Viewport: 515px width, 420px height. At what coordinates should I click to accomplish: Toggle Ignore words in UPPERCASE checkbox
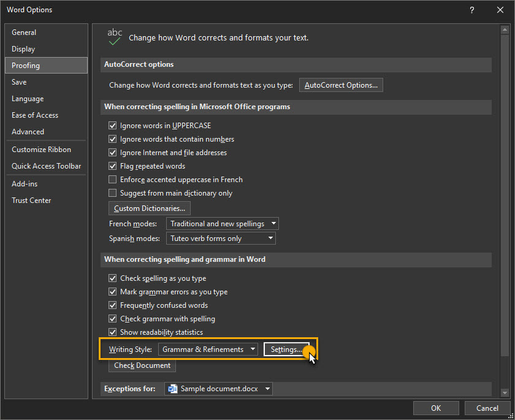(112, 126)
